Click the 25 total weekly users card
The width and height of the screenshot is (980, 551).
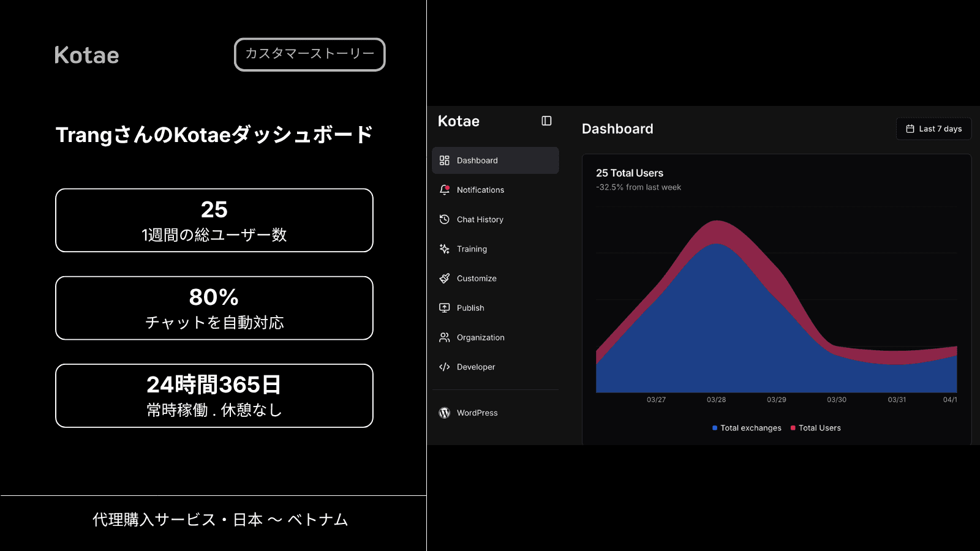(214, 220)
